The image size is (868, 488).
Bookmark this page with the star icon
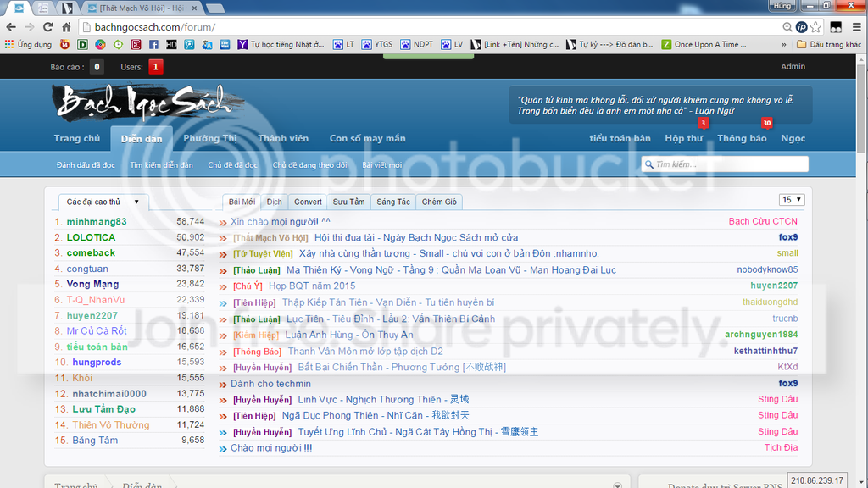tap(816, 27)
